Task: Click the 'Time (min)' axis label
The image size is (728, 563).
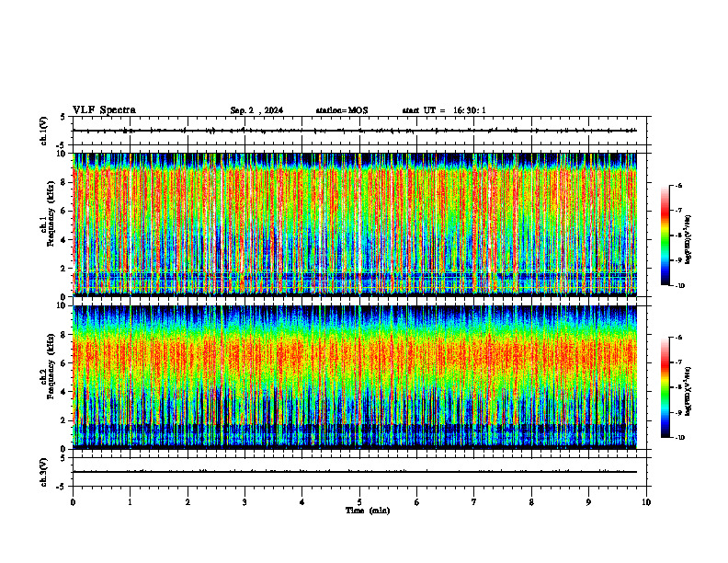Action: (x=368, y=511)
